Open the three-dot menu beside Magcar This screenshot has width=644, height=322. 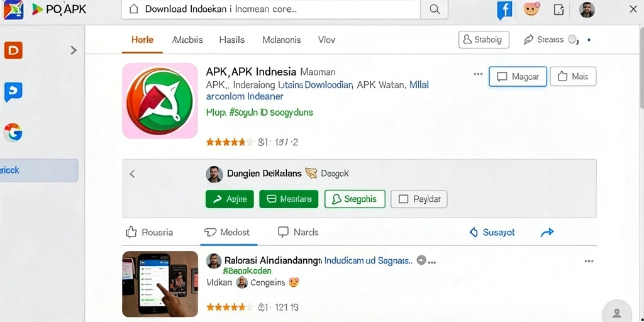478,74
